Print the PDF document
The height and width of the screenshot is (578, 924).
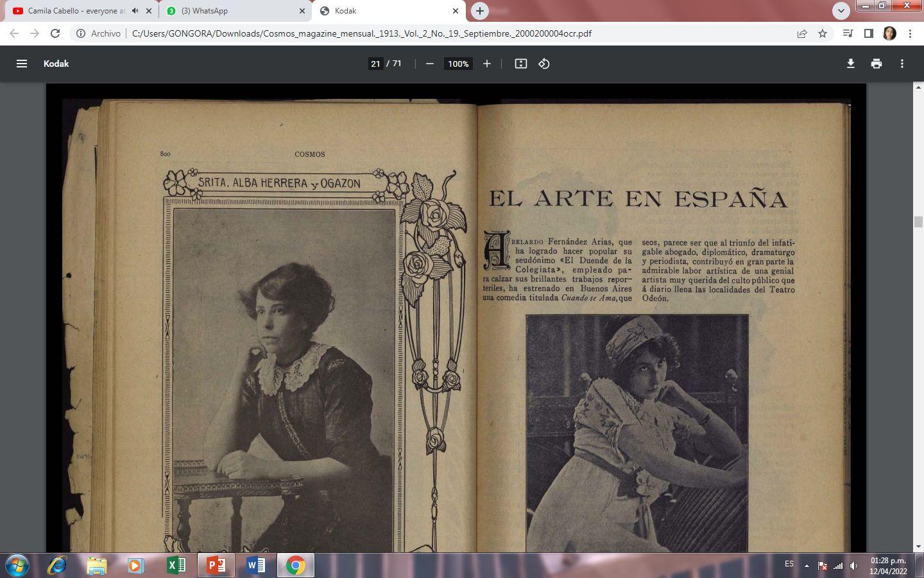coord(877,64)
